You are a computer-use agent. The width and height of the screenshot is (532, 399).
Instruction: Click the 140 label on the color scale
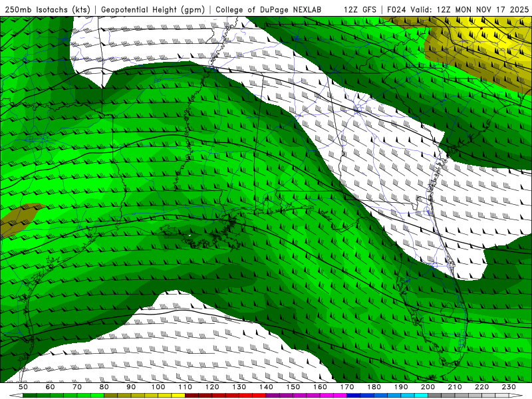(266, 387)
